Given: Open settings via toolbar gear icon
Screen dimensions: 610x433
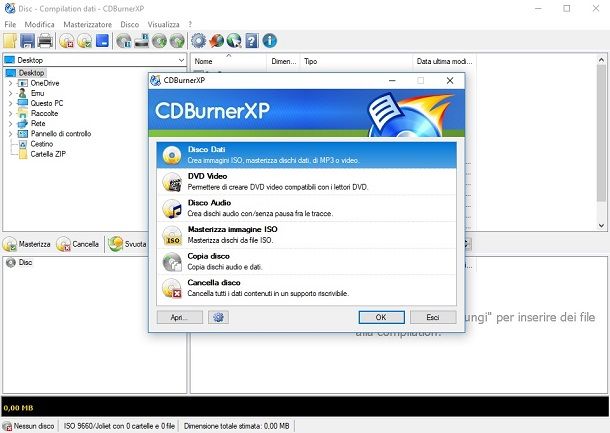Looking at the screenshot, I should coord(198,40).
